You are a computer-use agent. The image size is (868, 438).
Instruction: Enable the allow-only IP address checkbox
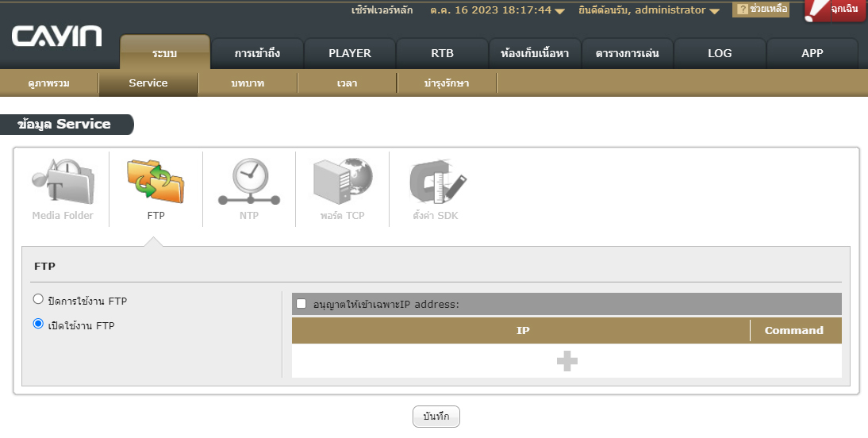click(x=301, y=304)
